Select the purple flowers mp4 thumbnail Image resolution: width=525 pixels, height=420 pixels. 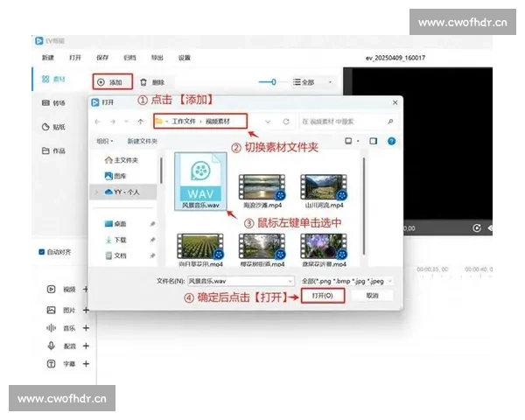coord(324,250)
